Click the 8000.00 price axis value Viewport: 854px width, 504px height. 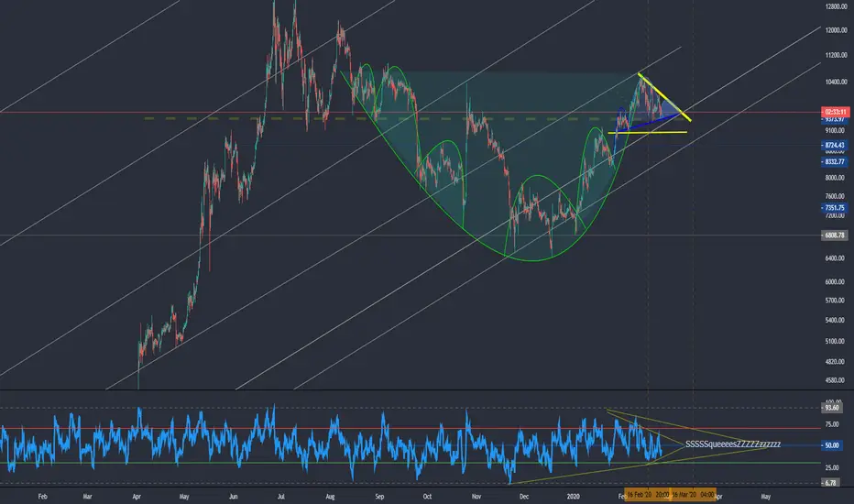coord(835,178)
